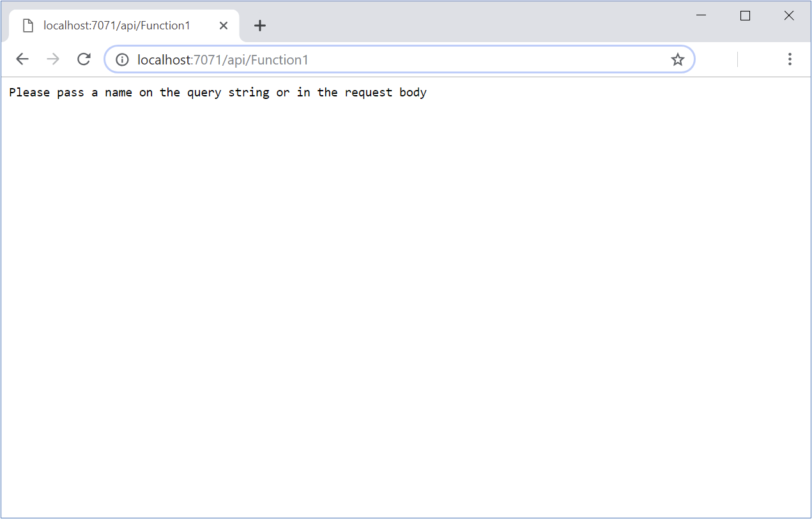
Task: Reload the Function1 page
Action: point(83,59)
